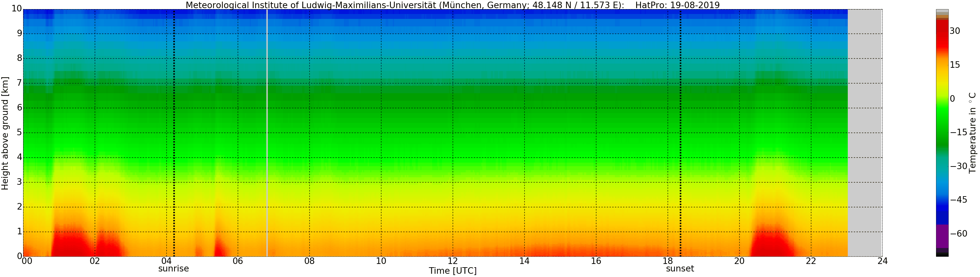The height and width of the screenshot is (277, 980).
Task: Click the large red warm patch near 01 UTC
Action: pos(70,243)
